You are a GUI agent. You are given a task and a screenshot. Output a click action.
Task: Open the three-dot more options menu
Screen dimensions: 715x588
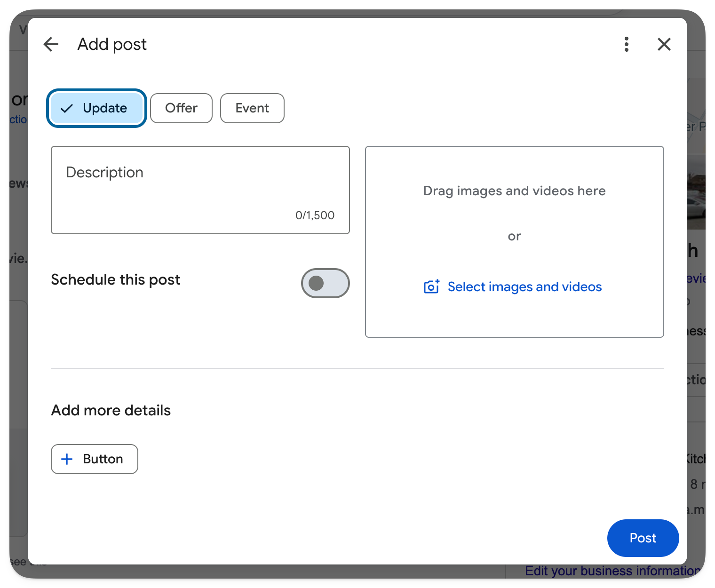tap(626, 44)
